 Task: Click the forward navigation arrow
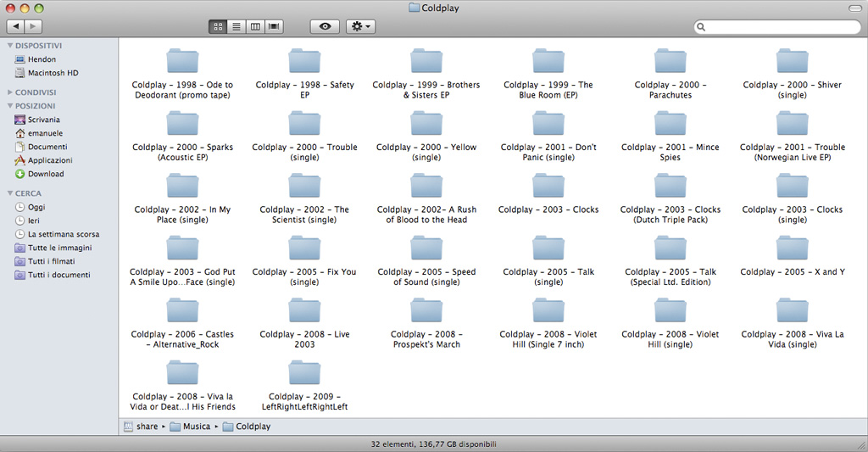click(35, 27)
